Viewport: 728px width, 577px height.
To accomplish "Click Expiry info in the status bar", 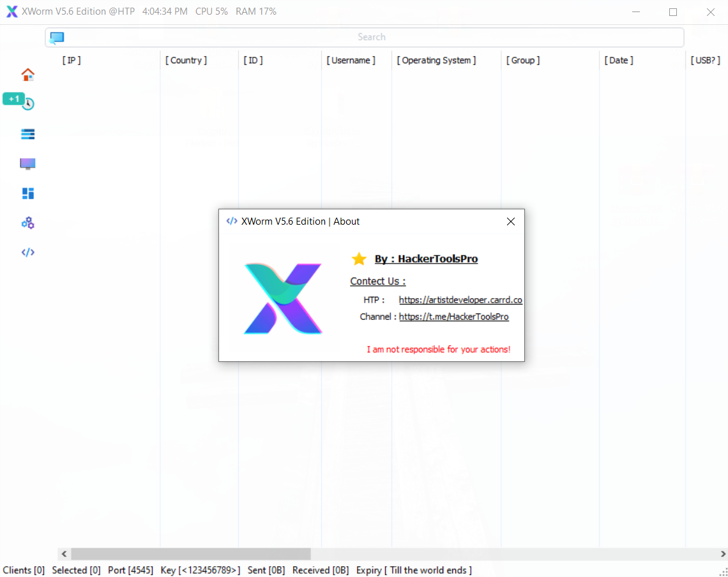I will tap(414, 570).
